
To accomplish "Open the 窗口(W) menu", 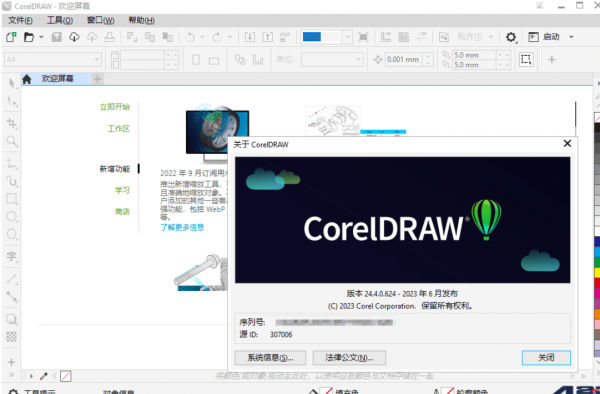I will pyautogui.click(x=100, y=21).
